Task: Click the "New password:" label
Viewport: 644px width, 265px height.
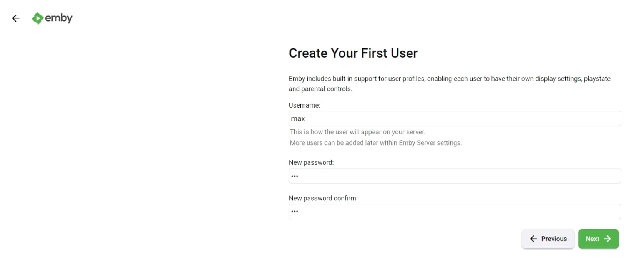Action: pyautogui.click(x=311, y=162)
